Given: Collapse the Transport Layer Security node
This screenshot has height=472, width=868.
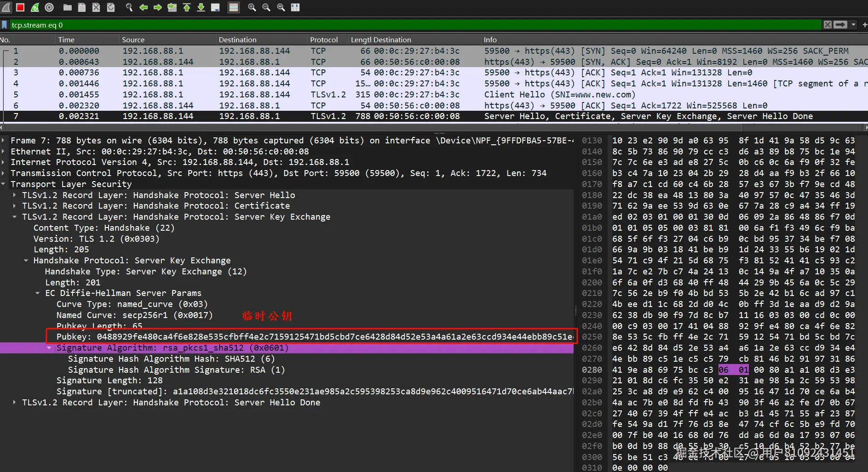Looking at the screenshot, I should pyautogui.click(x=4, y=184).
